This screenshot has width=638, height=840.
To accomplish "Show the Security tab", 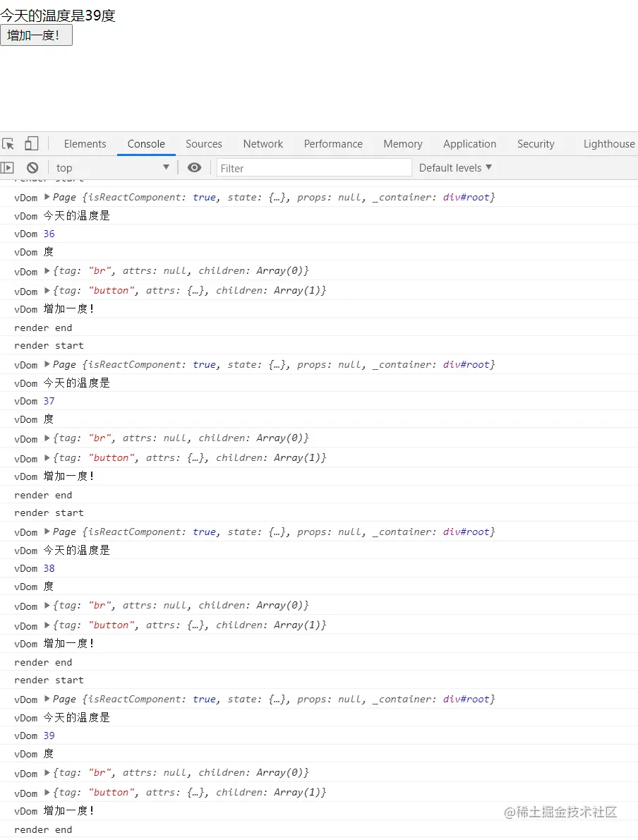I will tap(536, 143).
